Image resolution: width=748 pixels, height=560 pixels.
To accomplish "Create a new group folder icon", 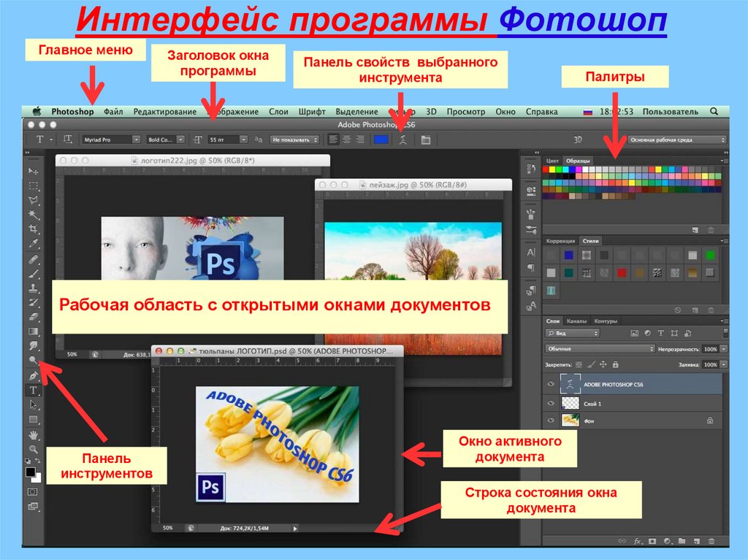I will (x=682, y=541).
